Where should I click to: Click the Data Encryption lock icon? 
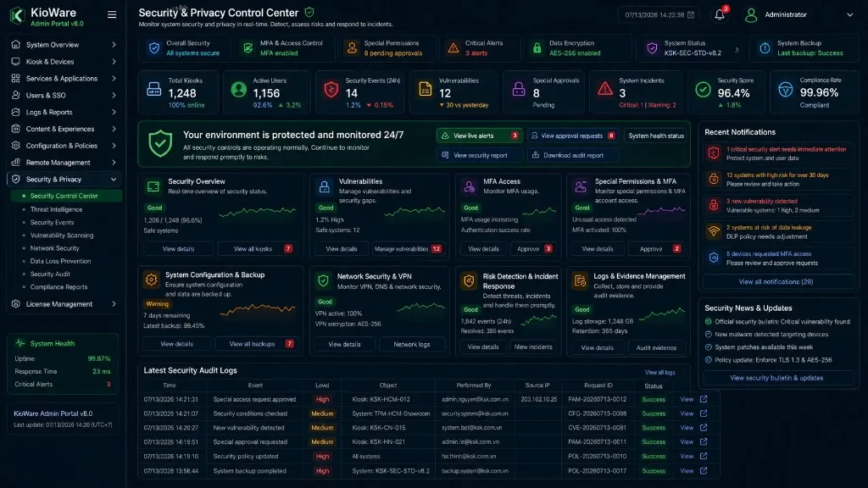pos(537,48)
